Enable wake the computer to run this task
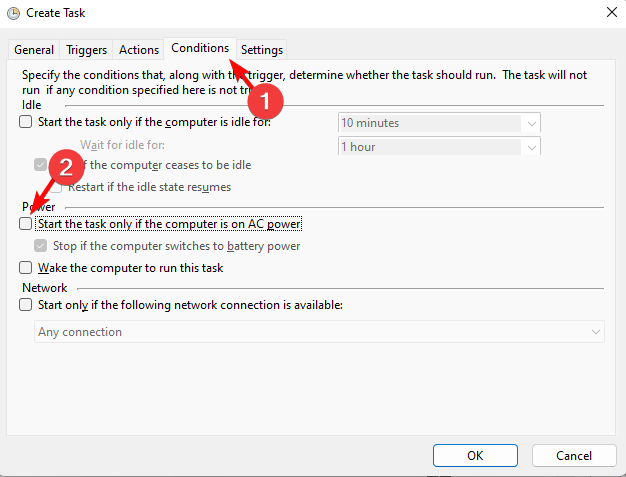 click(25, 268)
